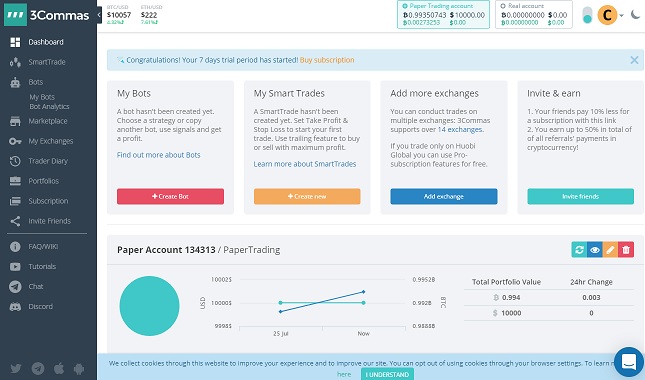Click the 24hr Change column header

591,282
